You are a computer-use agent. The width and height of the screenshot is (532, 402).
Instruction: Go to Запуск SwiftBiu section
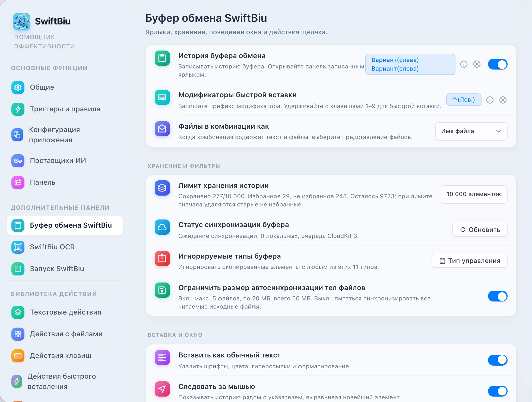click(x=65, y=269)
